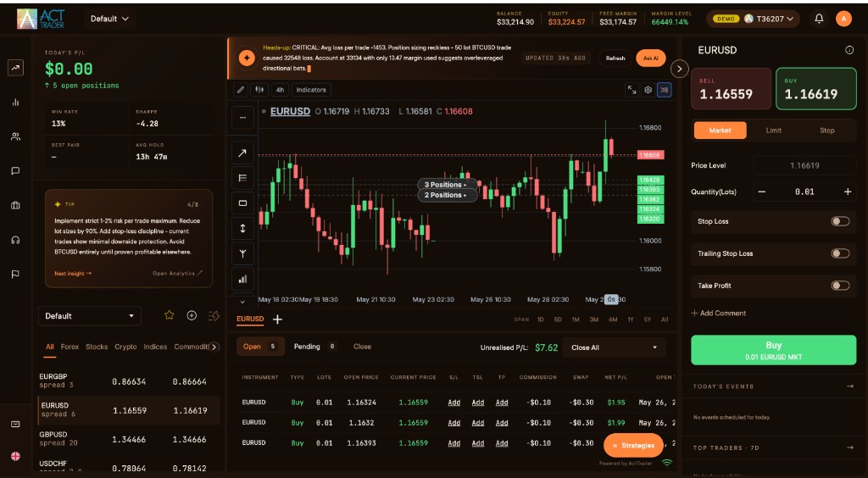Open the briefcase portfolio sidebar icon
The image size is (868, 478).
[15, 205]
